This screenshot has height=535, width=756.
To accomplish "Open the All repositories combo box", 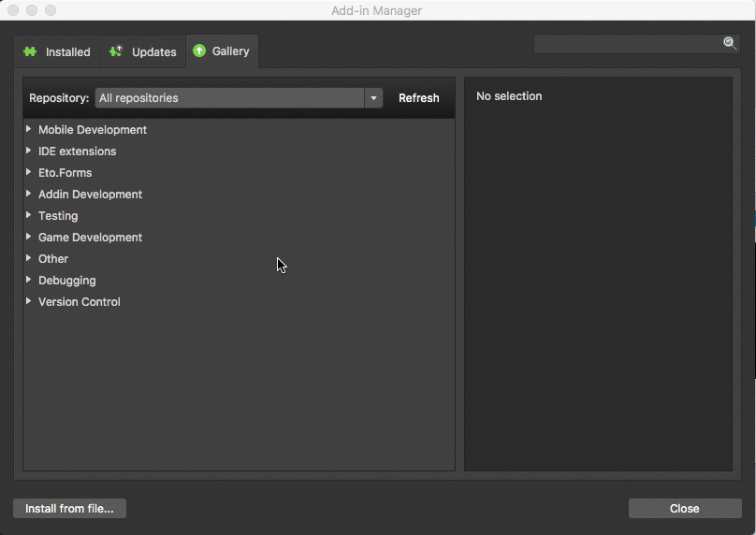I will pos(239,98).
